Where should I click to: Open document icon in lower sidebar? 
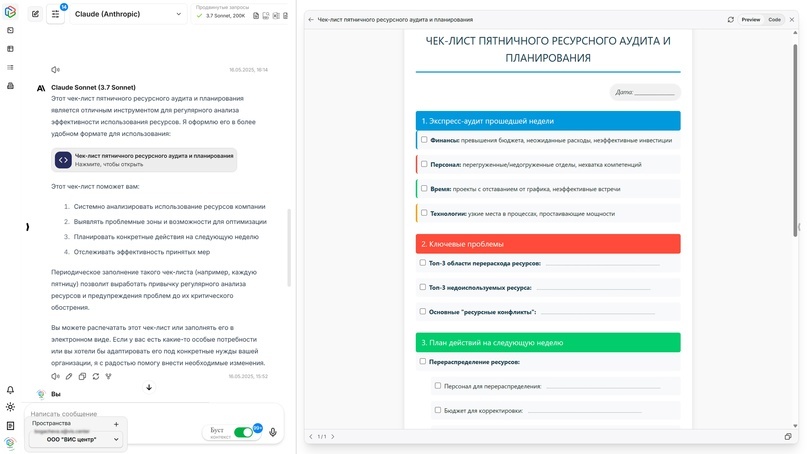click(x=10, y=426)
